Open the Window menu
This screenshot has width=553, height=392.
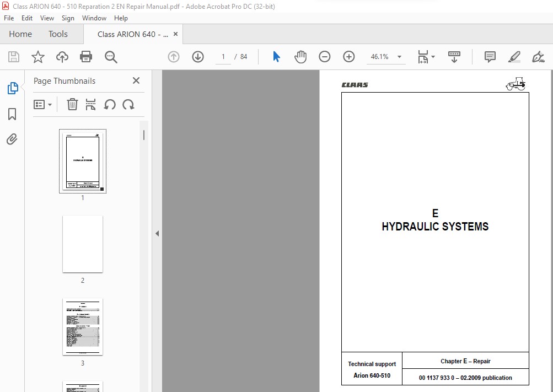[x=94, y=18]
